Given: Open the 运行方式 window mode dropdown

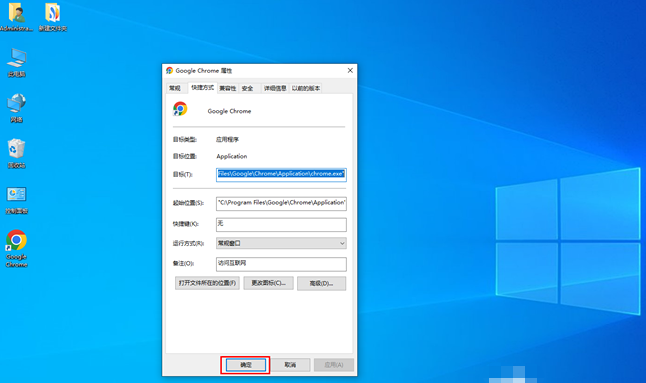Looking at the screenshot, I should [281, 243].
